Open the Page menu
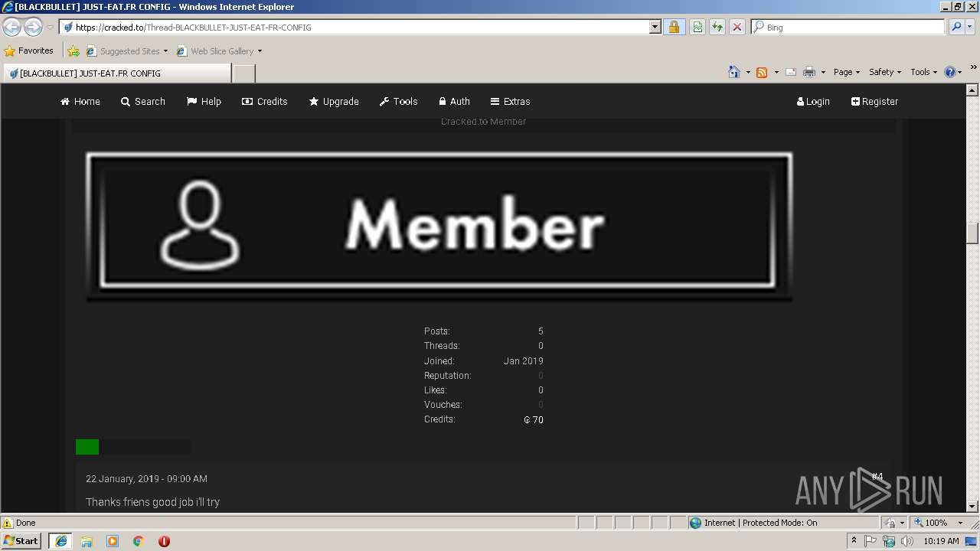 [847, 72]
